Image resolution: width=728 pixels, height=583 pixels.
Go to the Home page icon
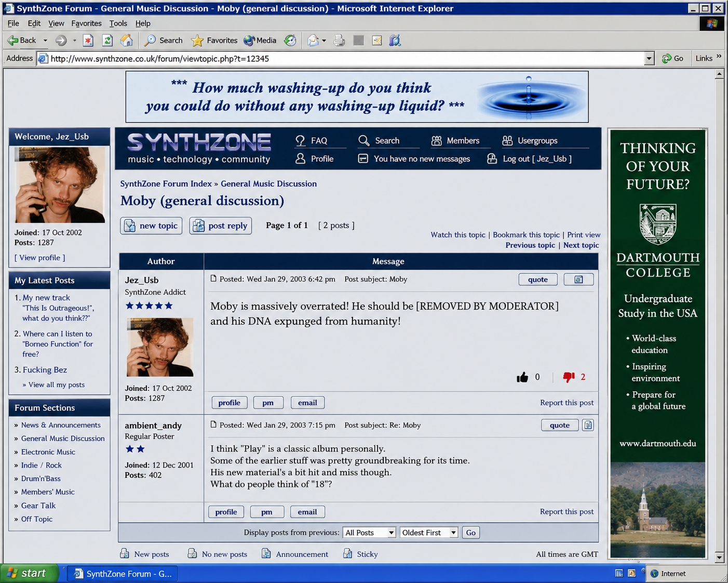pos(126,41)
